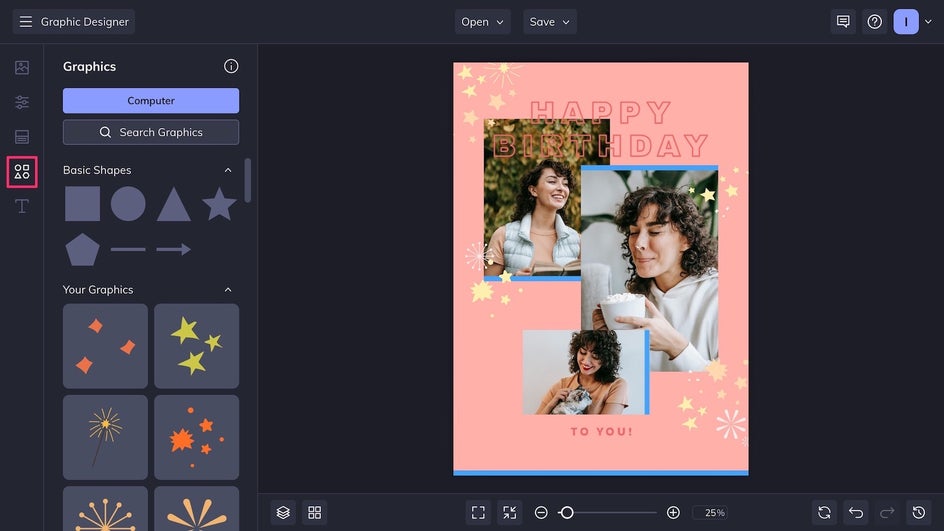Click the Graphic Designer title
The image size is (944, 531).
pos(85,22)
